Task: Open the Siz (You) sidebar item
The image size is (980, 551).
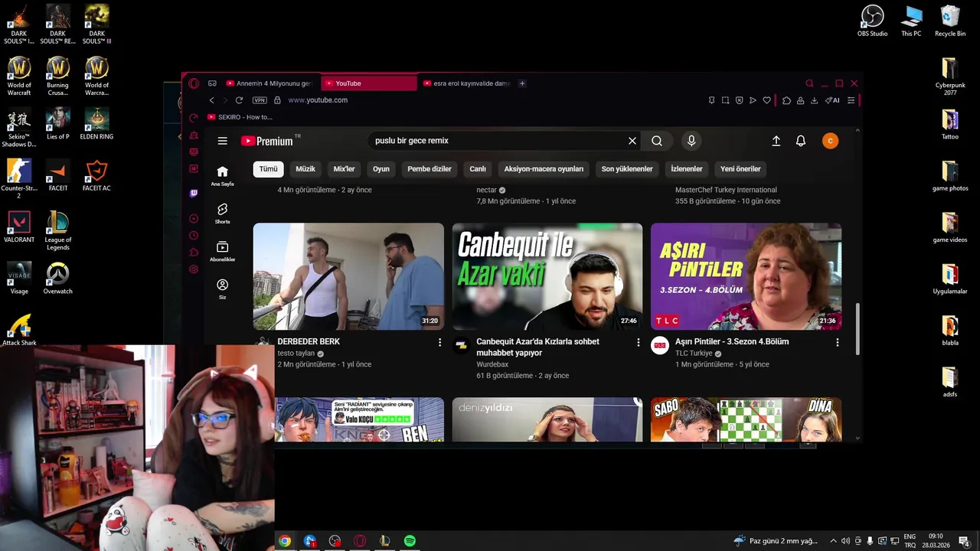Action: click(222, 289)
